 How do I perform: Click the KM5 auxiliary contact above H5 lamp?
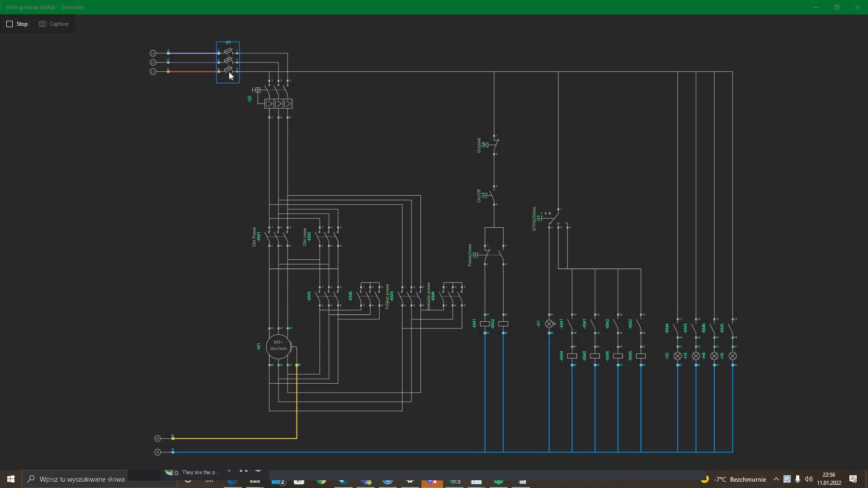pos(731,328)
